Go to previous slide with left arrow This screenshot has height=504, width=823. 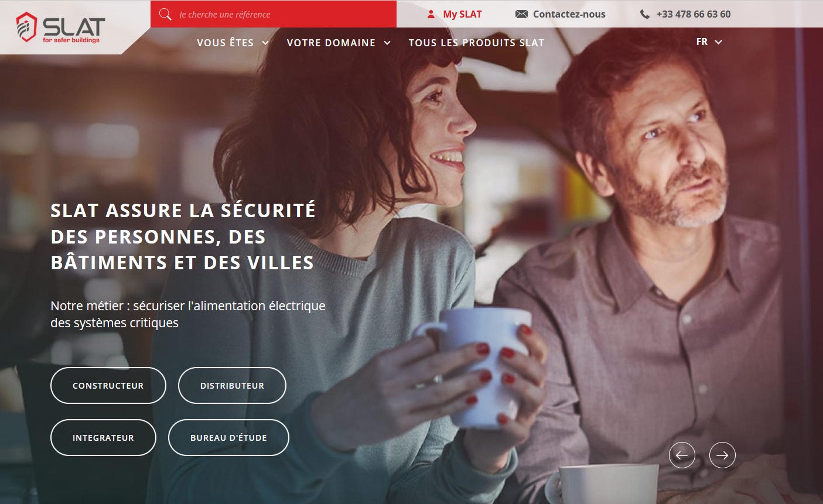[682, 455]
